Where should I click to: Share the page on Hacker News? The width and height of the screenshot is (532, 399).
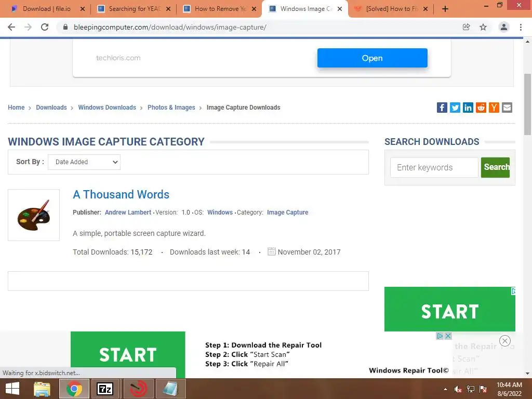click(494, 108)
